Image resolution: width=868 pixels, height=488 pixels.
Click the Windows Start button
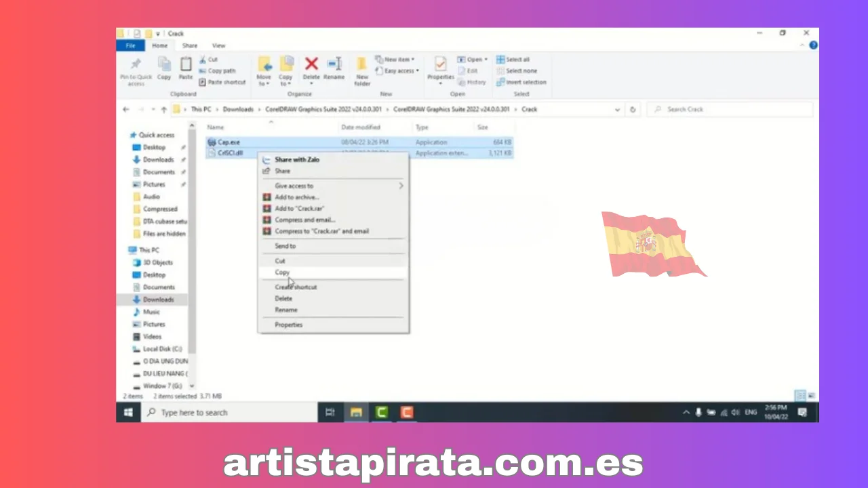click(127, 412)
